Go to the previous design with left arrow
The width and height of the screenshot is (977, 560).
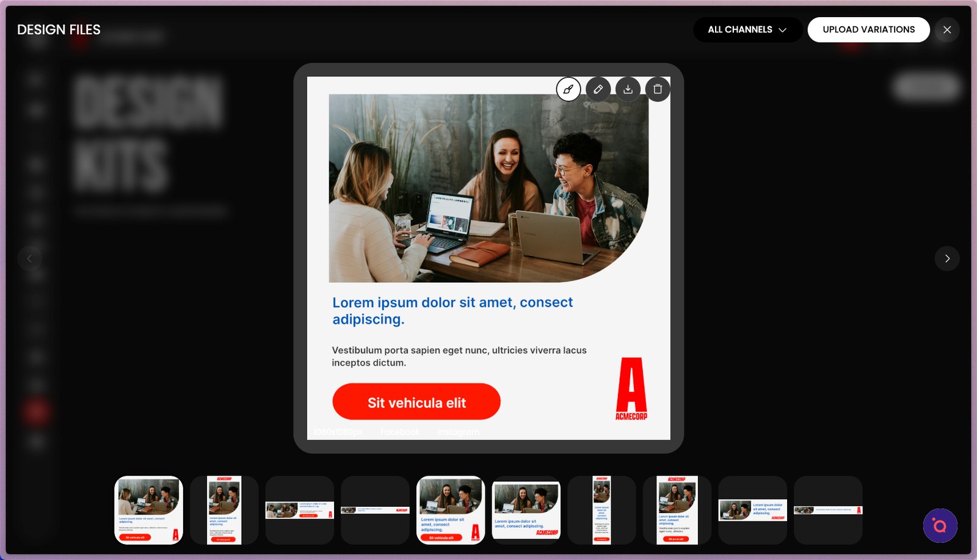pyautogui.click(x=29, y=258)
